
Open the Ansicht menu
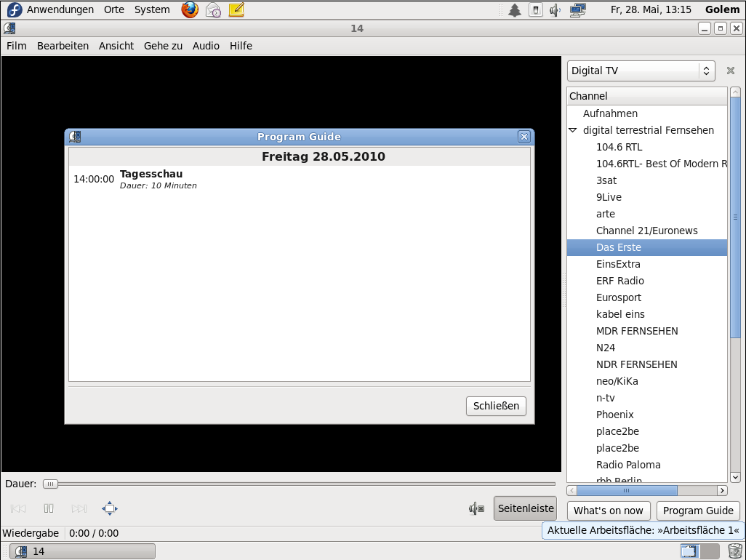[116, 46]
